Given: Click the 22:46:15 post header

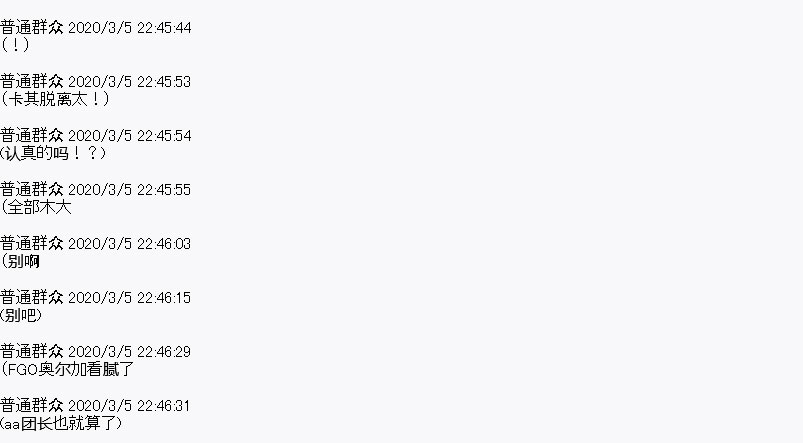Looking at the screenshot, I should click(x=96, y=298).
